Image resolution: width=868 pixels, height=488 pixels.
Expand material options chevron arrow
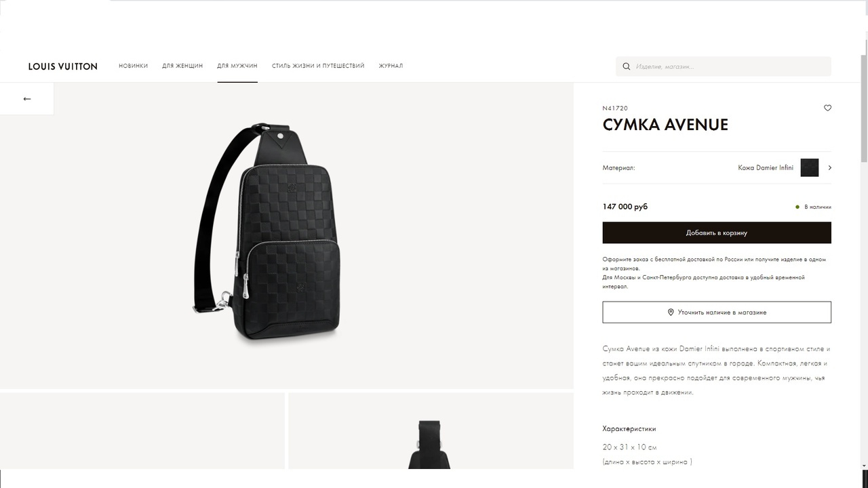point(829,167)
